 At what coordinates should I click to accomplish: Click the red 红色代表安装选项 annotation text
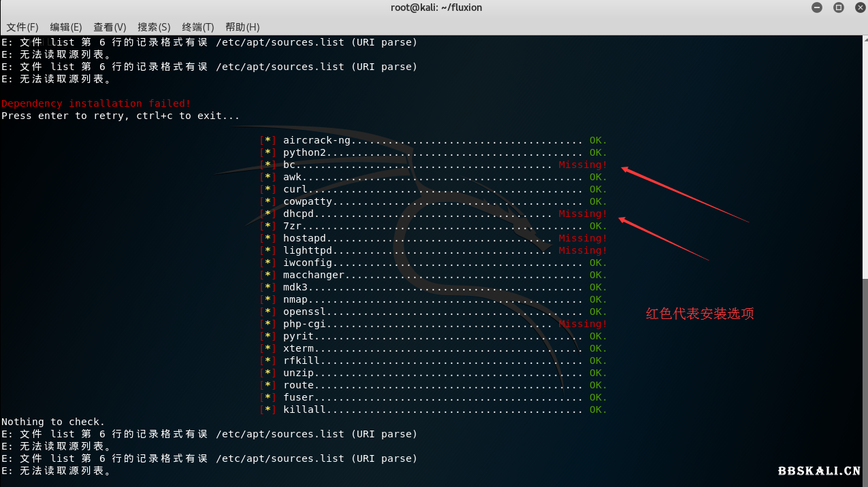700,314
